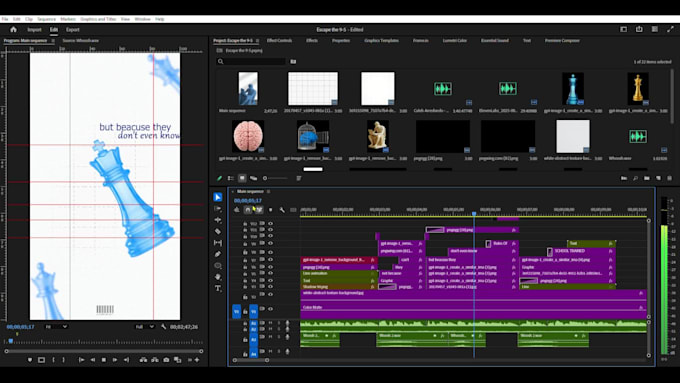Select the Slip tool

pyautogui.click(x=218, y=243)
